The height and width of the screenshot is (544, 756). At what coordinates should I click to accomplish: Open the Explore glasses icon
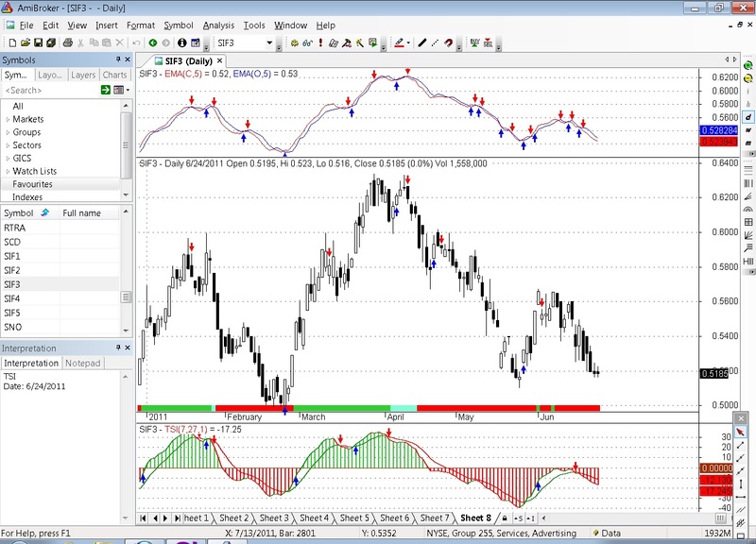(x=308, y=42)
